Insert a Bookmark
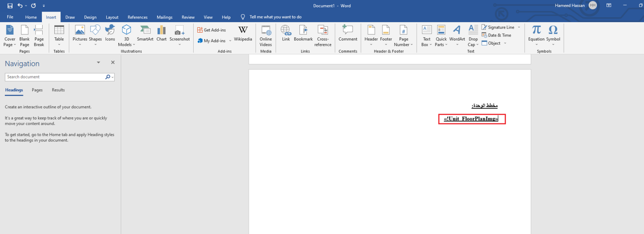Screen dimensions: 644x234 303,35
